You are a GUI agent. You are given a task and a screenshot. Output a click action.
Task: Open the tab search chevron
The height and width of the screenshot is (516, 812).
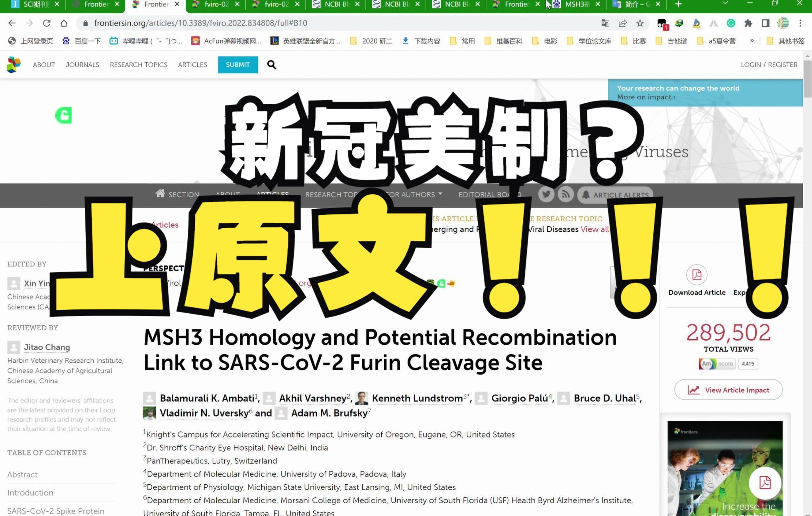[725, 4]
